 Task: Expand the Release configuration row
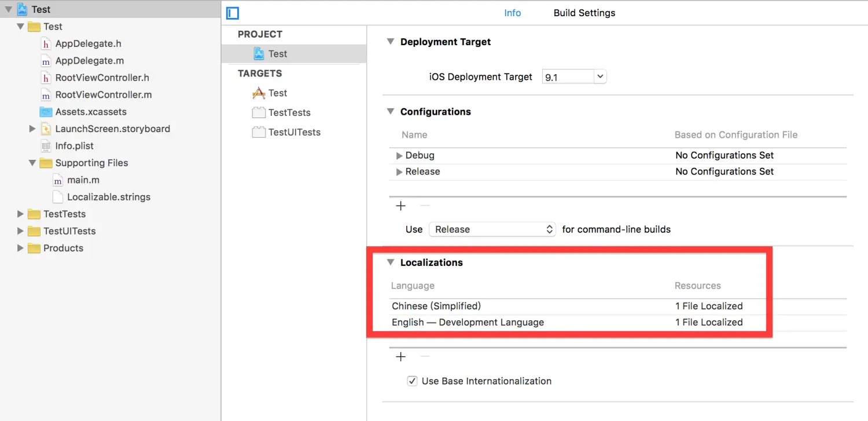point(399,171)
